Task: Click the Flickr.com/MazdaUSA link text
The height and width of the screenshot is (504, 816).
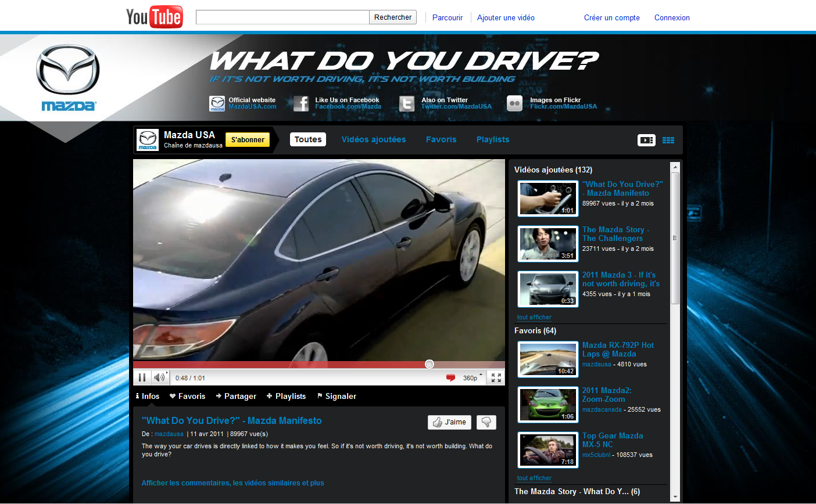Action: [x=563, y=107]
